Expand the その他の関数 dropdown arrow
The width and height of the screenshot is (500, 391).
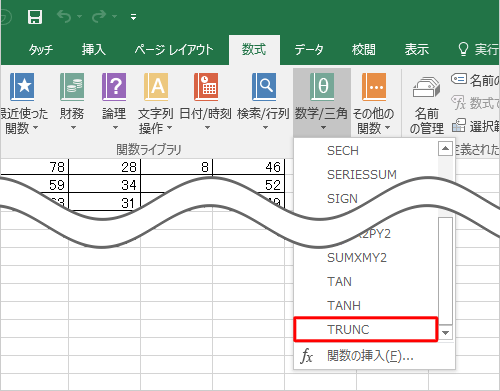coord(387,128)
